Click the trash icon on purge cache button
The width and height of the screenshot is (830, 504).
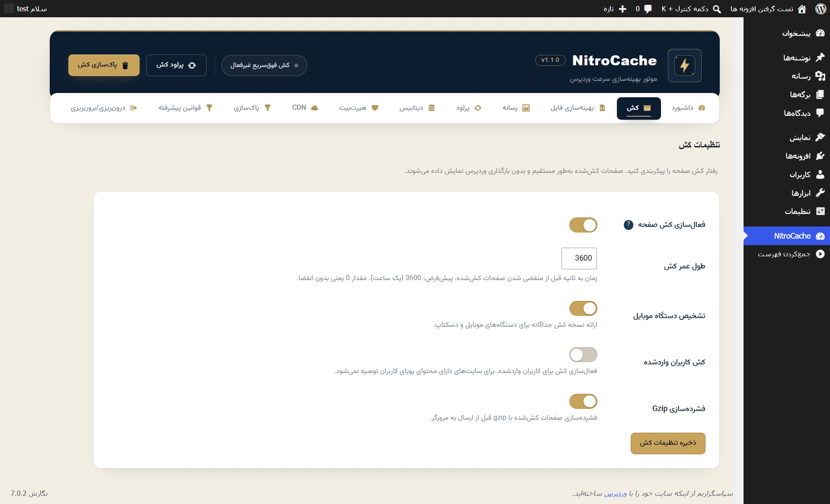pyautogui.click(x=125, y=65)
